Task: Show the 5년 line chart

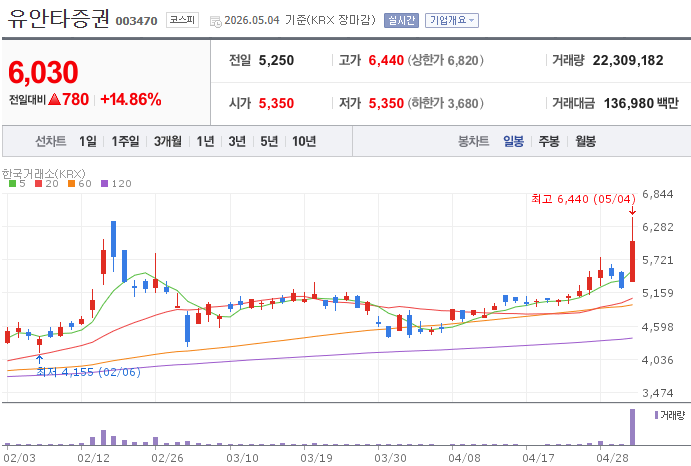Action: tap(269, 142)
